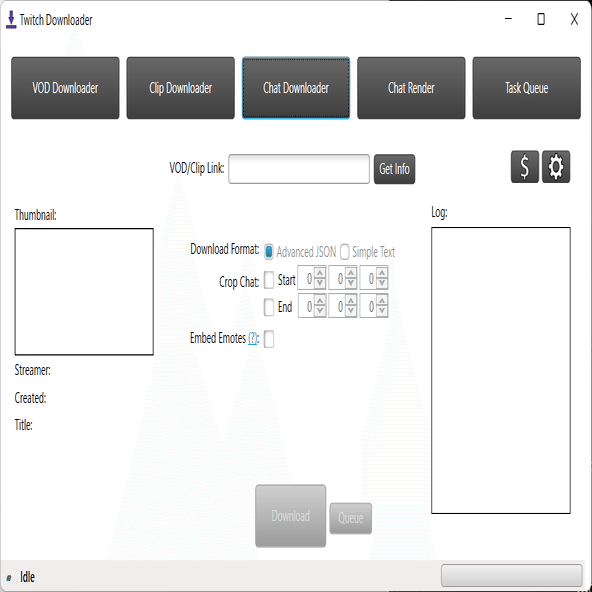Viewport: 592px width, 592px height.
Task: Switch to the Clip Downloader tab
Action: 180,88
